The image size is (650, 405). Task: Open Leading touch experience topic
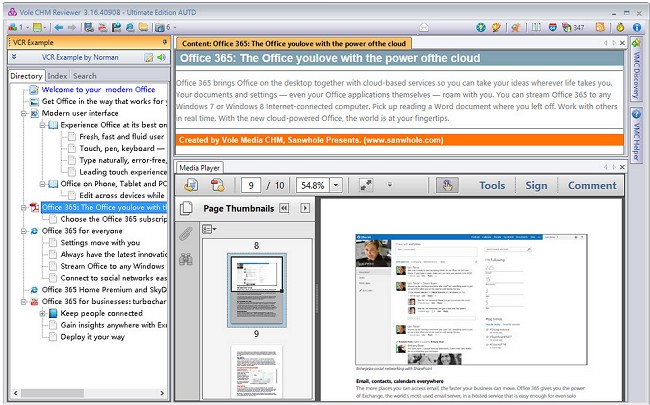[x=123, y=172]
